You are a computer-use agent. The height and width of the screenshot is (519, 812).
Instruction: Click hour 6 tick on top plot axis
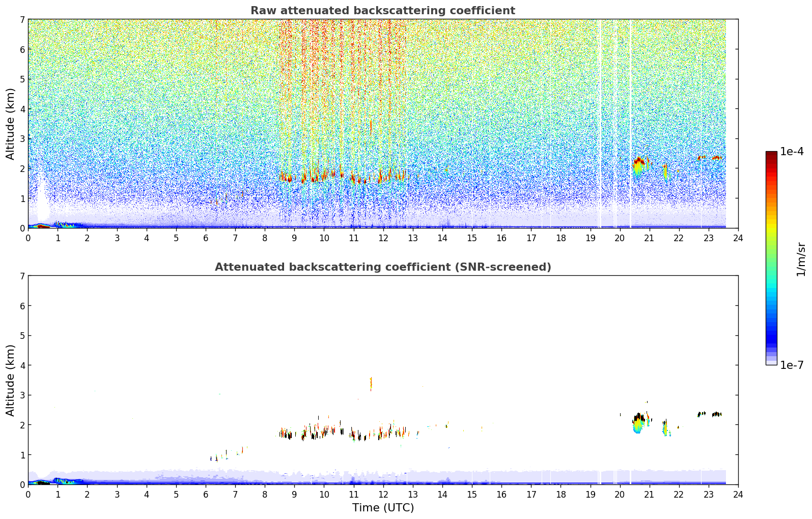point(206,238)
